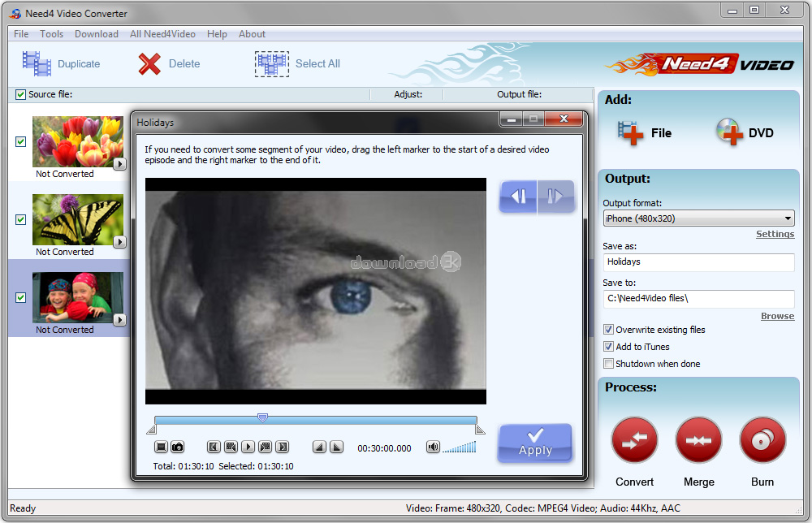Add a File using the filmstrip plus icon
The height and width of the screenshot is (523, 812).
pos(630,133)
